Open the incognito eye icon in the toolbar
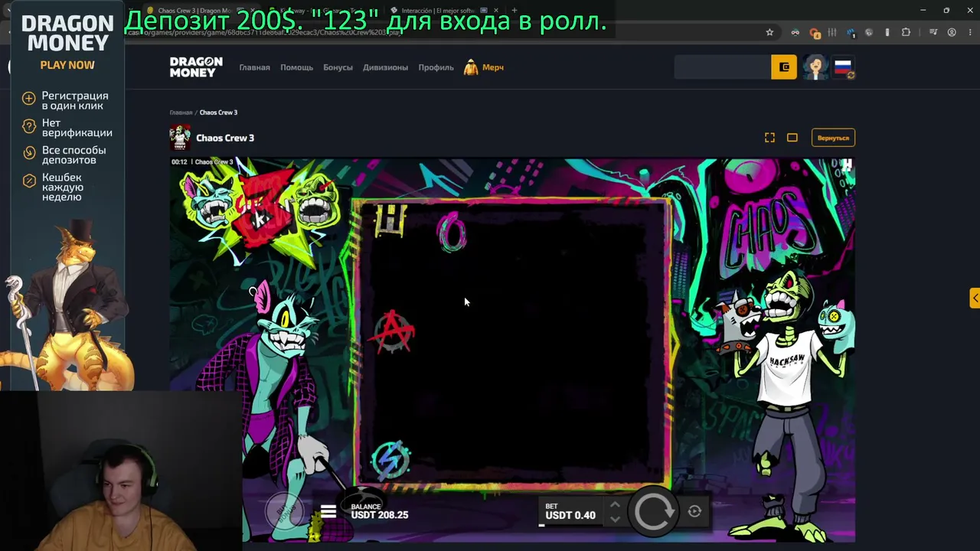 coord(795,32)
